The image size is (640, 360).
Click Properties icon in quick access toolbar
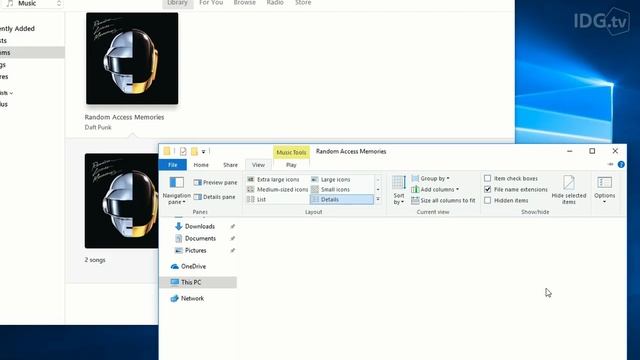tap(183, 151)
